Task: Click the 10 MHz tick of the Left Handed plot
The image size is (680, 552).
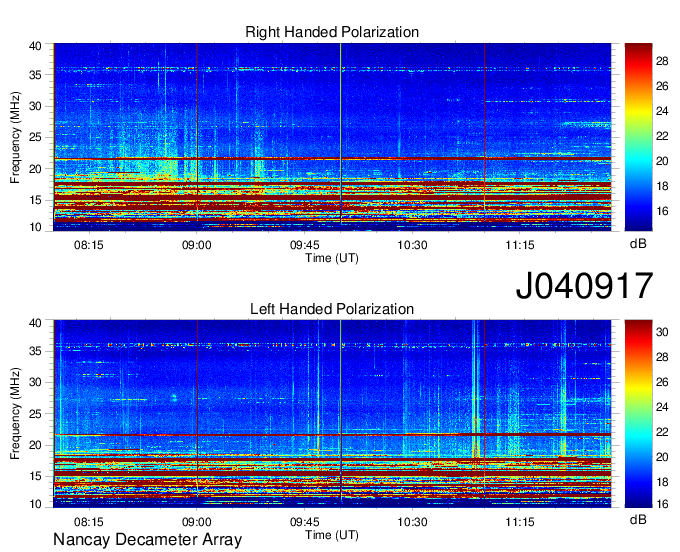Action: (x=36, y=504)
